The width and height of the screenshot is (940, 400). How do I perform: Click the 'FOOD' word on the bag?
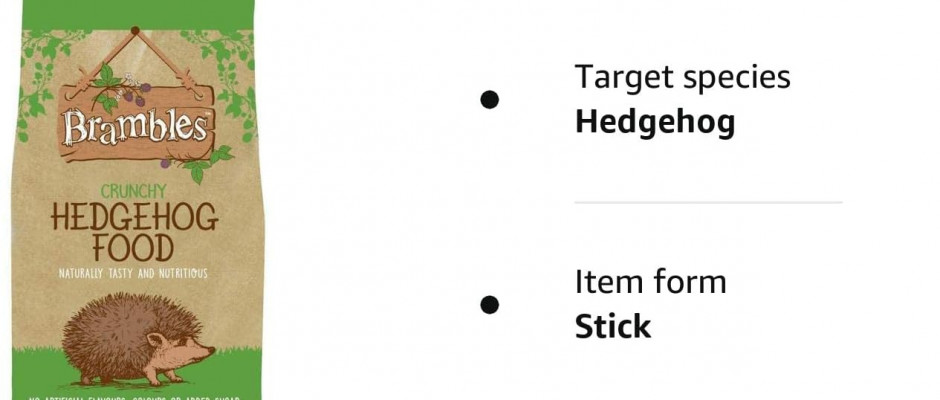coord(134,248)
